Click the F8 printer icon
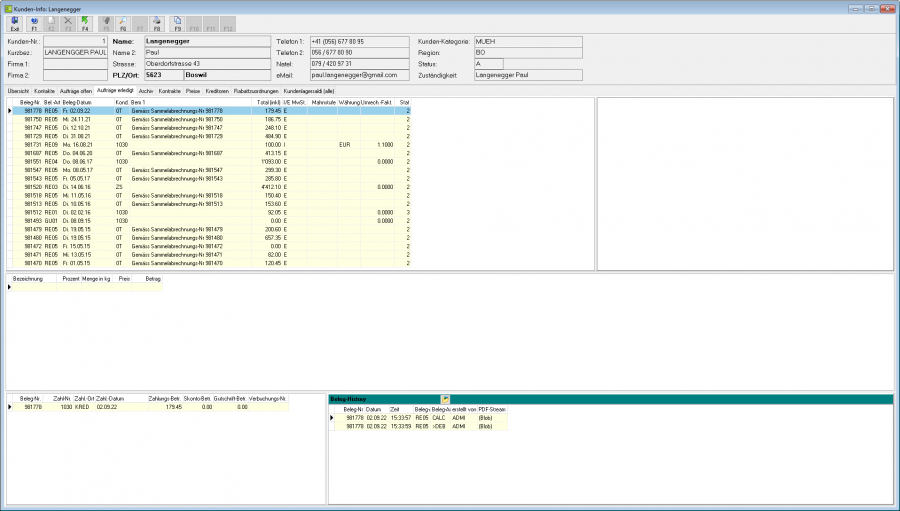Image resolution: width=900 pixels, height=511 pixels. click(x=157, y=24)
